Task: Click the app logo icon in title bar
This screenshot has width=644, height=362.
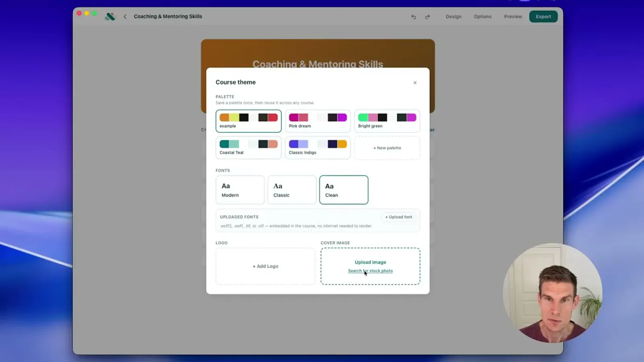Action: pos(110,16)
